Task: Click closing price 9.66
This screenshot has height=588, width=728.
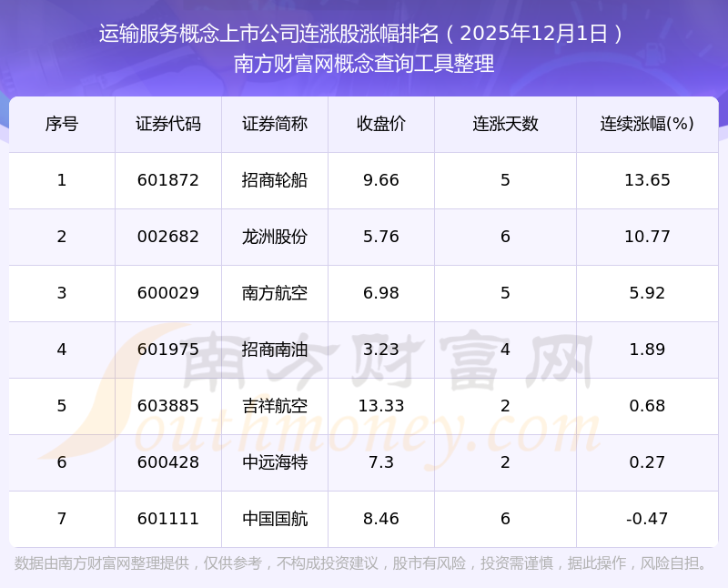Action: pos(381,180)
